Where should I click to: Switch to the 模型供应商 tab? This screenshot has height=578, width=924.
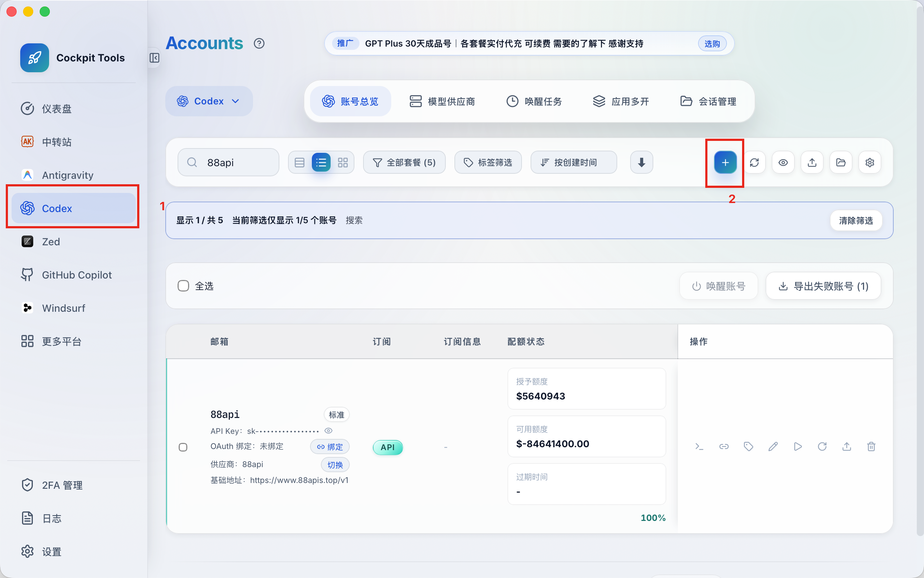coord(442,101)
